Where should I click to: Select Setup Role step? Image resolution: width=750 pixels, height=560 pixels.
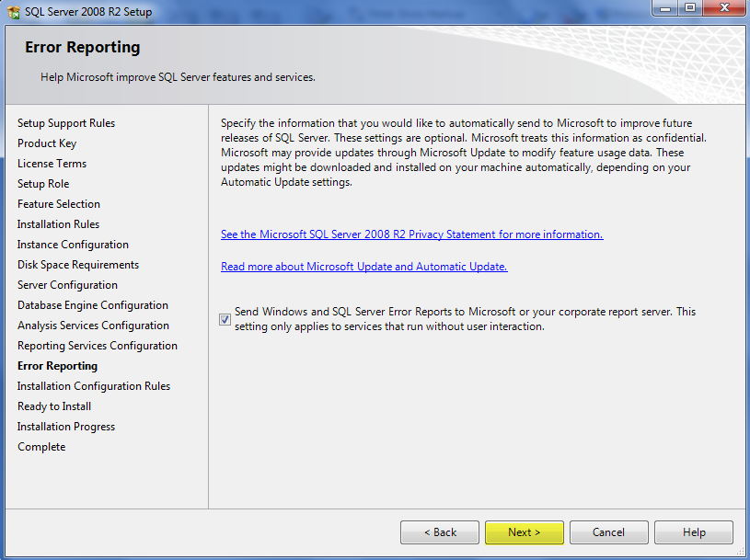pyautogui.click(x=43, y=184)
